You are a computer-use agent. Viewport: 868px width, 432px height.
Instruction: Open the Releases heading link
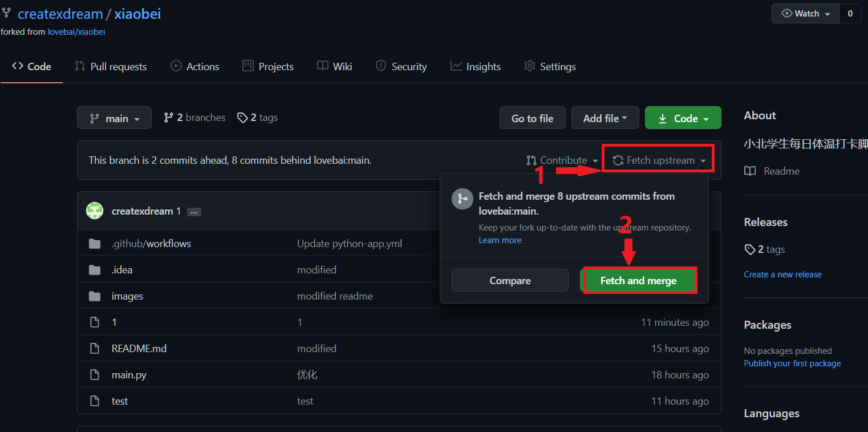(x=766, y=223)
